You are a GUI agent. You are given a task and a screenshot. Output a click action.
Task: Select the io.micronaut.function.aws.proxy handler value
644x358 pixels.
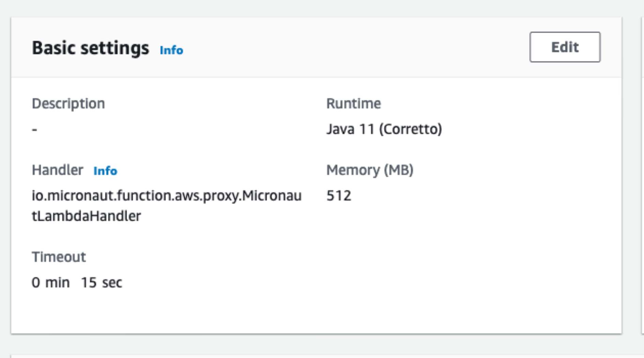[x=167, y=206]
